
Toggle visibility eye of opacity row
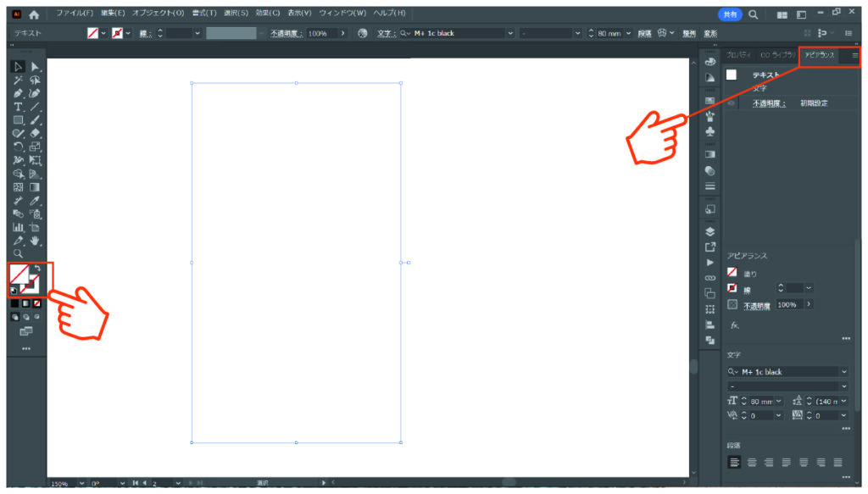(x=732, y=103)
